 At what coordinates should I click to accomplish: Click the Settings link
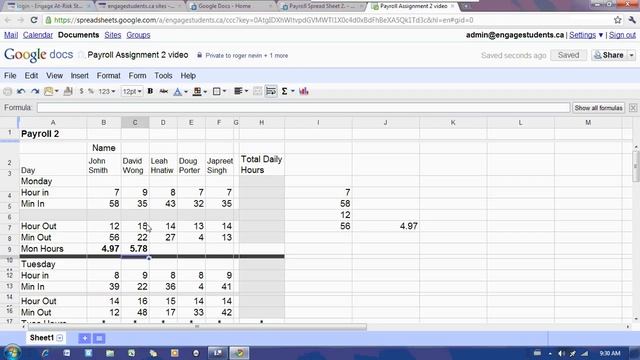coord(582,35)
